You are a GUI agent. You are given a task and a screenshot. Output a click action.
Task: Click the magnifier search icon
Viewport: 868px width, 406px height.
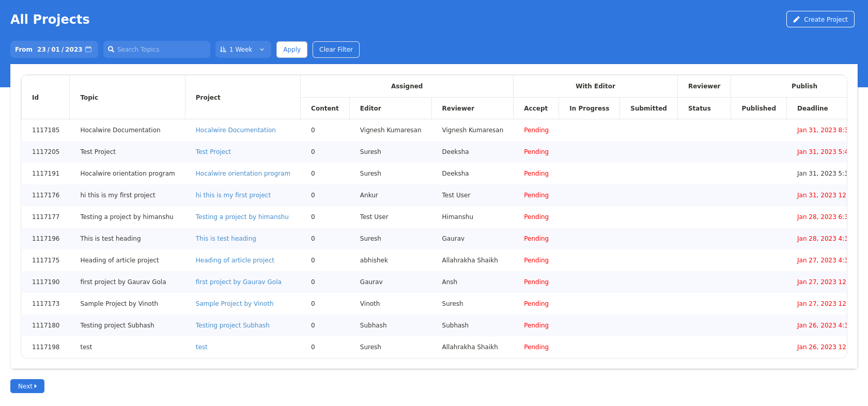(111, 50)
